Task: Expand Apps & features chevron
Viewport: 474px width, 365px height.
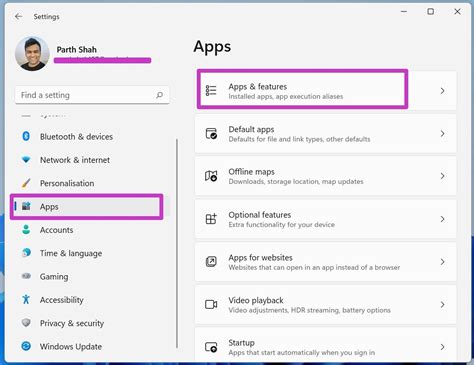Action: [442, 91]
